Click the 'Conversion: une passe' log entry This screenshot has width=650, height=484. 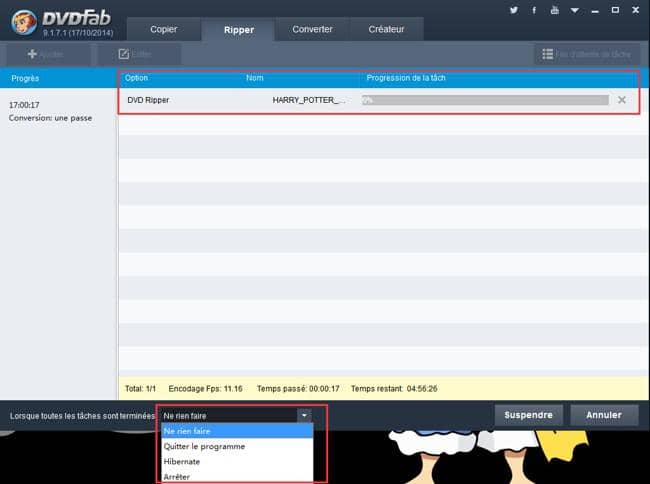click(x=50, y=118)
